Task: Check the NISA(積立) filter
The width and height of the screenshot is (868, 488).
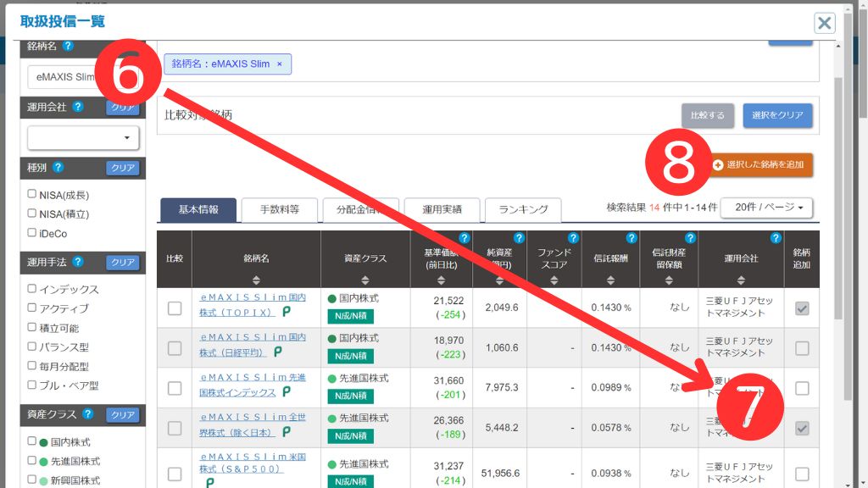Action: pyautogui.click(x=32, y=213)
